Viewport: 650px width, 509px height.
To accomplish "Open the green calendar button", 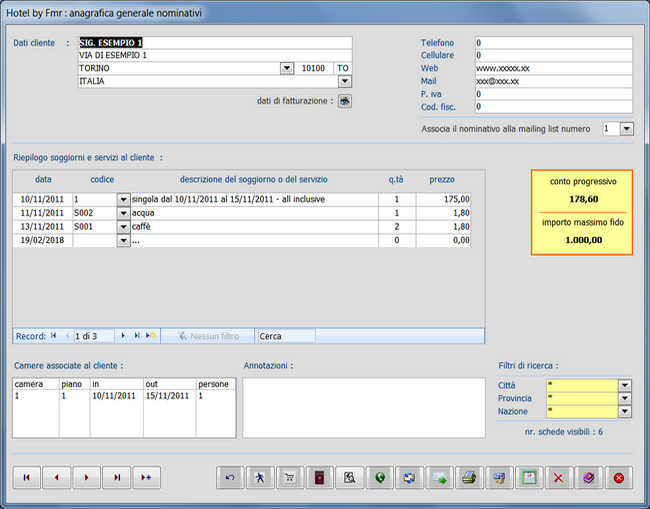I will click(529, 477).
